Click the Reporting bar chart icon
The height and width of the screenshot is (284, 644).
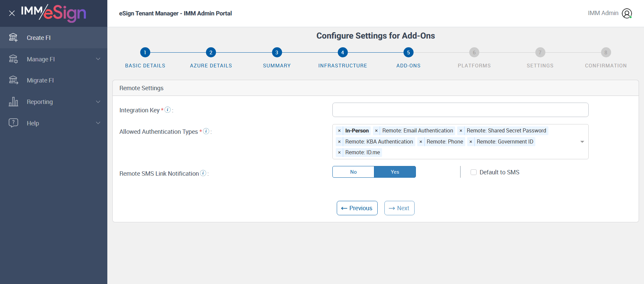tap(13, 102)
